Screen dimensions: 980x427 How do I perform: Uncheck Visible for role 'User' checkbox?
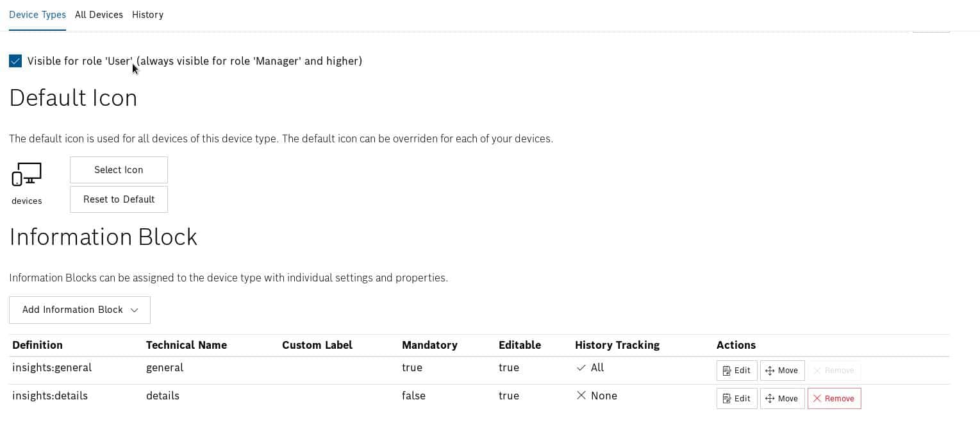[15, 62]
